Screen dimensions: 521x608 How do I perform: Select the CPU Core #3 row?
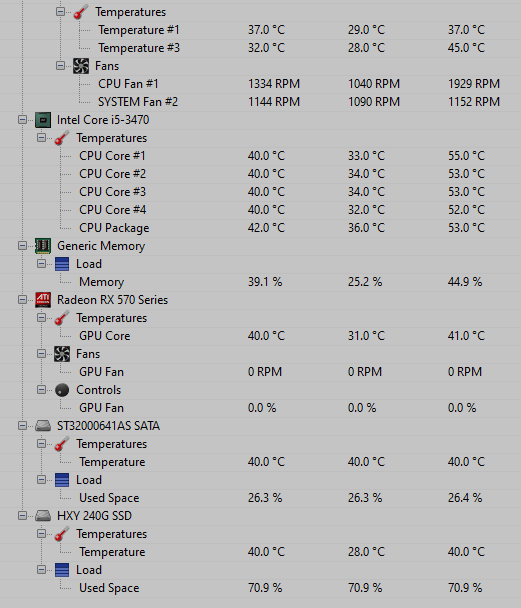pos(260,192)
